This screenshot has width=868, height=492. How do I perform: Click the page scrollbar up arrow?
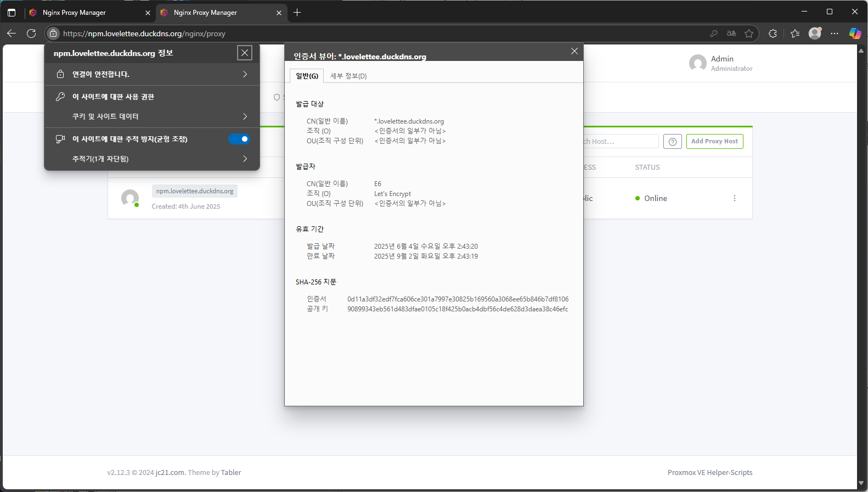point(861,51)
